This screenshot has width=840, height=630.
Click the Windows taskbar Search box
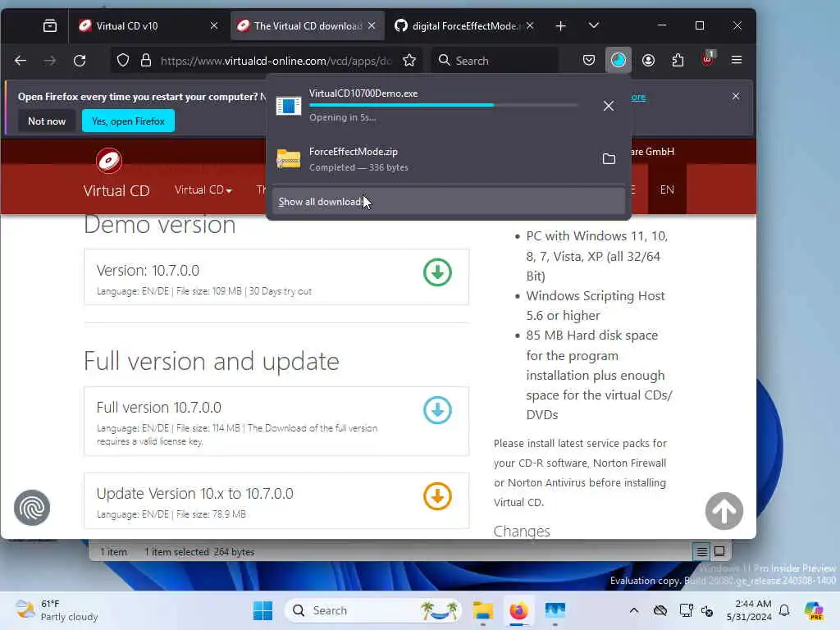[x=373, y=610]
